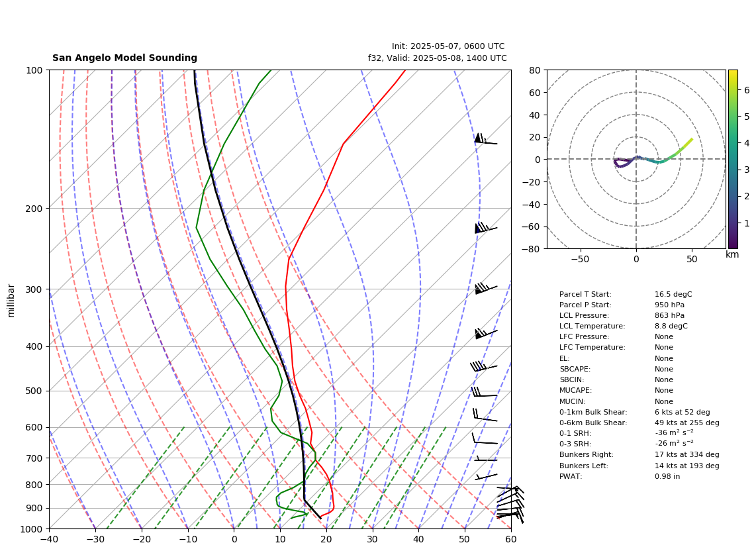Click the wind barb at 200 millibar level

[485, 228]
